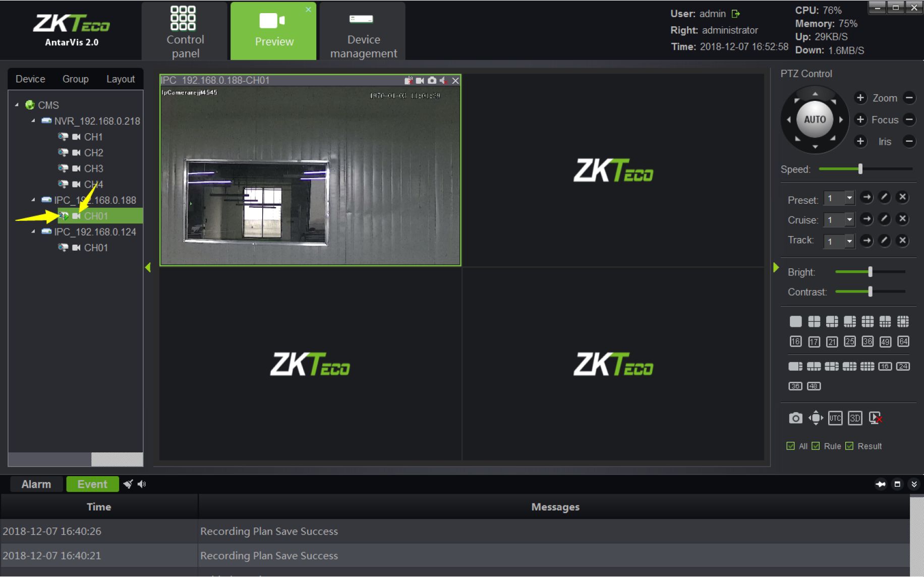Viewport: 924px width, 577px height.
Task: Switch to the Device management tab
Action: [x=363, y=31]
